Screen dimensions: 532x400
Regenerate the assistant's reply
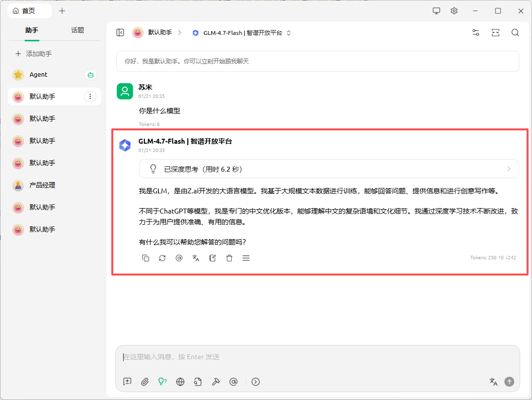[x=162, y=258]
